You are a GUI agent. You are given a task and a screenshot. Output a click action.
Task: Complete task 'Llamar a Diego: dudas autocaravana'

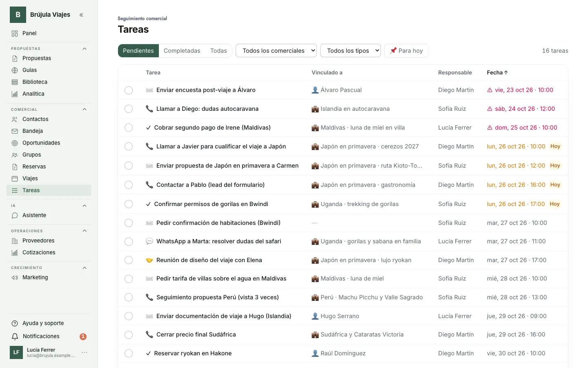point(129,109)
